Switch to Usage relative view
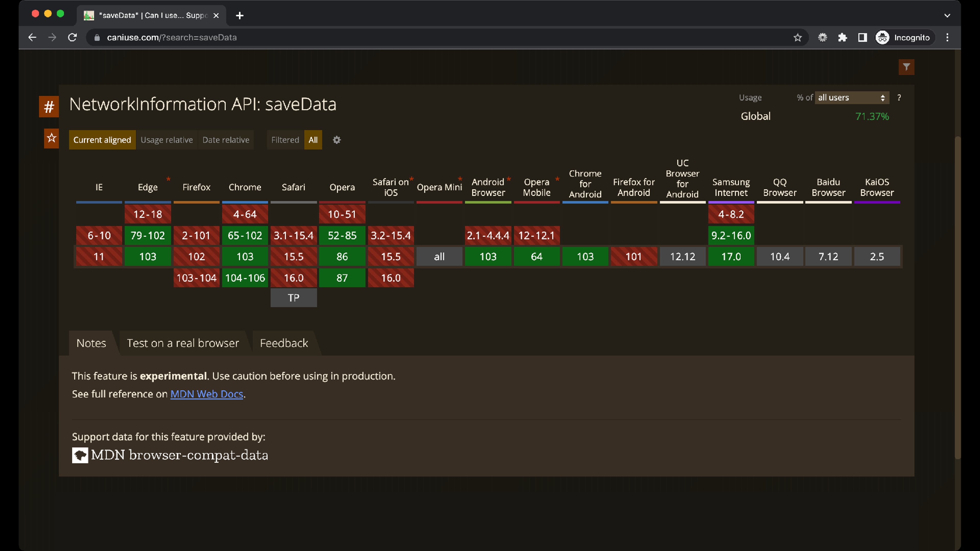The width and height of the screenshot is (980, 551). [x=167, y=140]
